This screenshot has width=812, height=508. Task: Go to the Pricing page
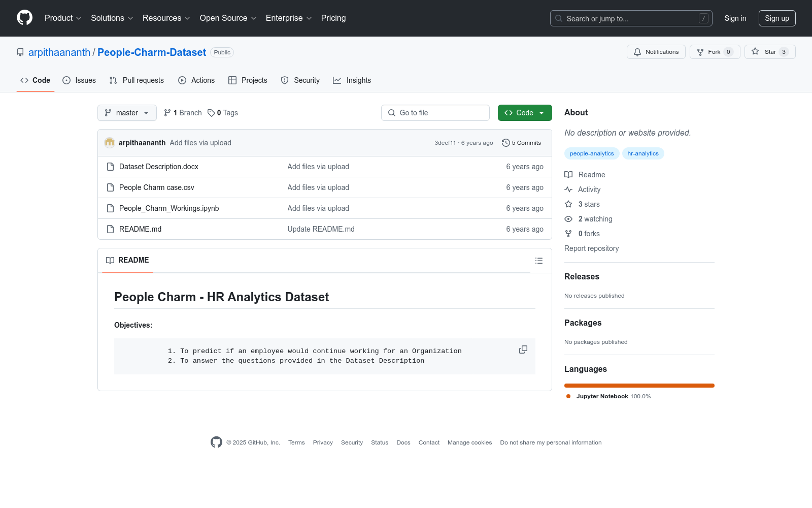[x=333, y=18]
